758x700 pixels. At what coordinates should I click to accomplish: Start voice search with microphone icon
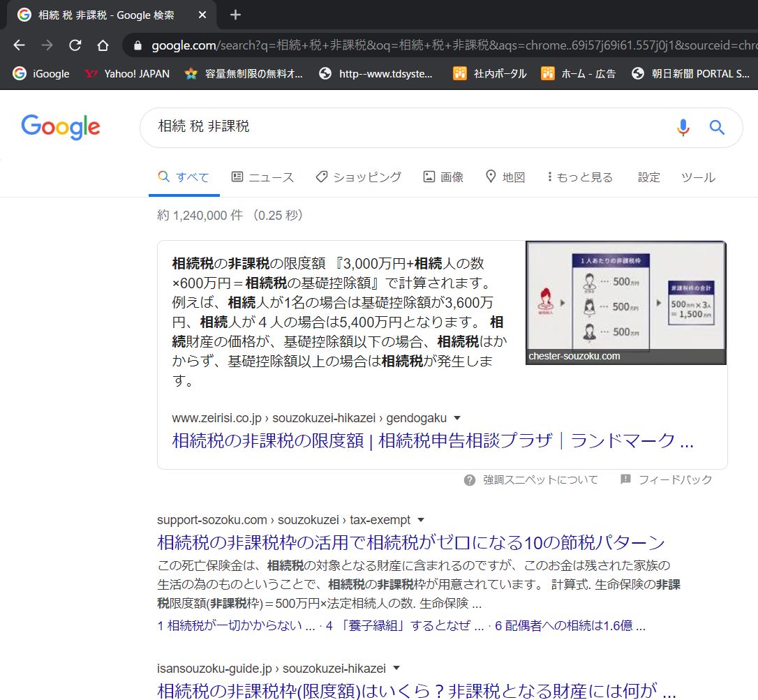point(683,127)
